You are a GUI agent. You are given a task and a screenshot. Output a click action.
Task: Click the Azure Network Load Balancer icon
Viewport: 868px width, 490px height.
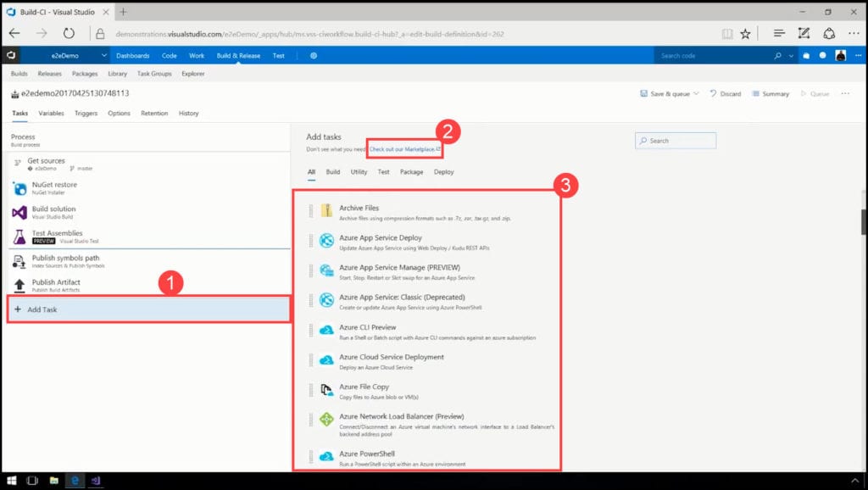pyautogui.click(x=326, y=419)
